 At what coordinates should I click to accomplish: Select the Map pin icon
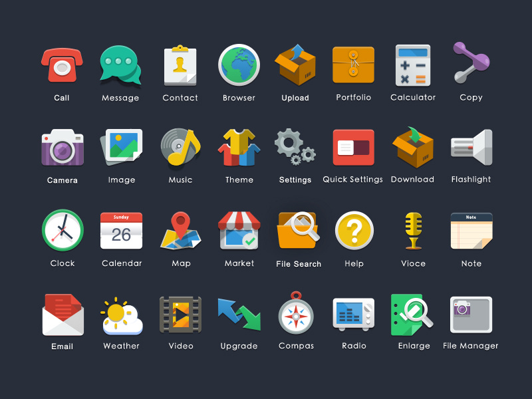pyautogui.click(x=180, y=231)
